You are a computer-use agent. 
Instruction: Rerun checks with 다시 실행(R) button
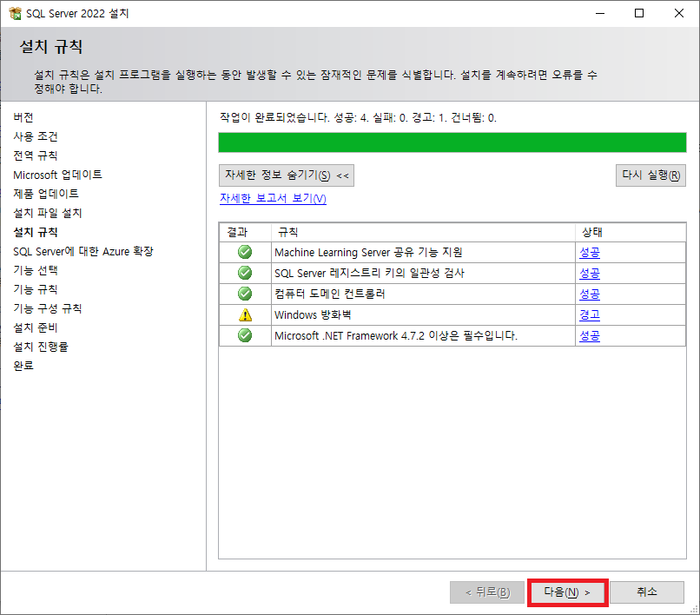(650, 175)
